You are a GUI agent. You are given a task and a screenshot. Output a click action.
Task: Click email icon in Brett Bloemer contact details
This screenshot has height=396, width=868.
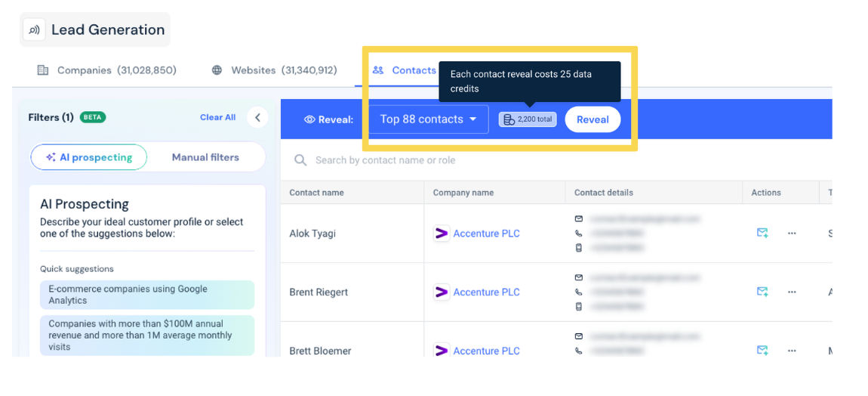579,336
